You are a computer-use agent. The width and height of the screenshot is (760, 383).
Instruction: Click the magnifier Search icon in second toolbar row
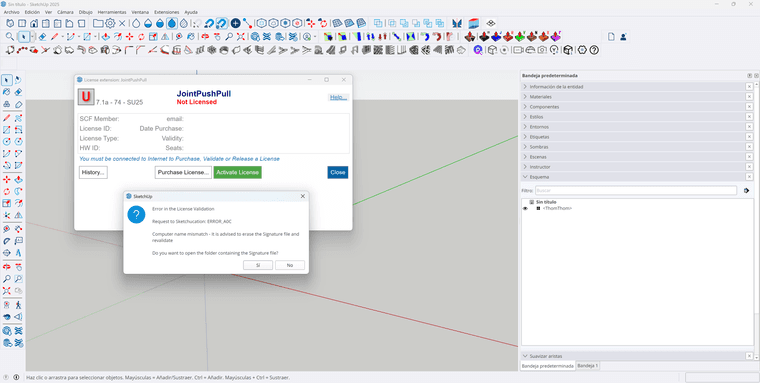pyautogui.click(x=10, y=37)
